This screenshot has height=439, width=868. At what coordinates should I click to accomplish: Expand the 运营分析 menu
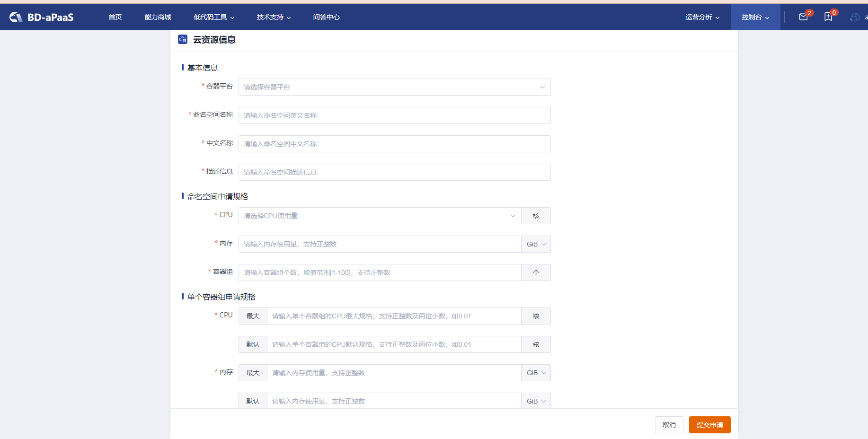[x=702, y=17]
